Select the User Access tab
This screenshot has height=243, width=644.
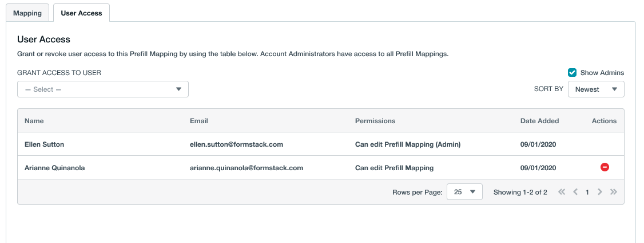point(81,13)
